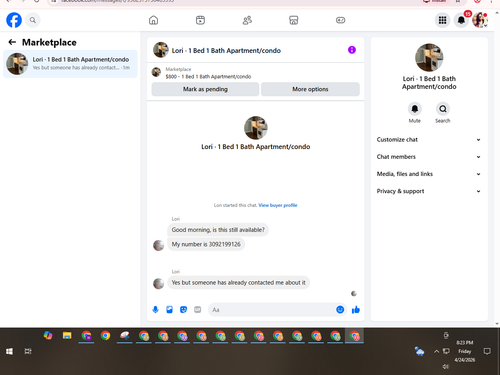Open the purple conversation info button
The width and height of the screenshot is (500, 375).
(x=352, y=50)
